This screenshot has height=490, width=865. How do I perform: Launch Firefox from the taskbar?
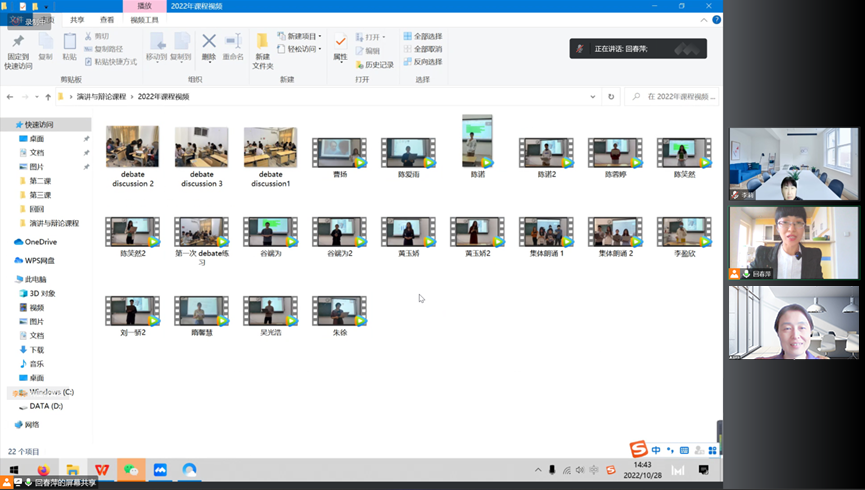tap(43, 469)
